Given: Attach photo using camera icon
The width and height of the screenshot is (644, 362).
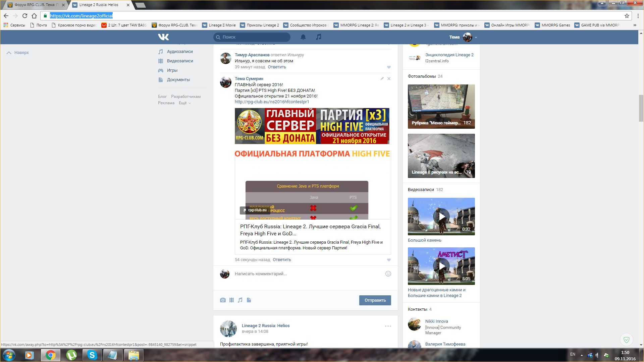Looking at the screenshot, I should point(223,300).
